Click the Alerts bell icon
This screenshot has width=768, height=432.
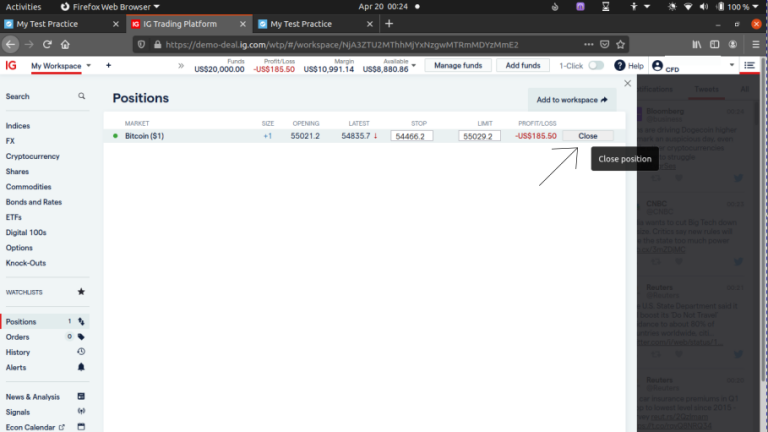pos(81,367)
